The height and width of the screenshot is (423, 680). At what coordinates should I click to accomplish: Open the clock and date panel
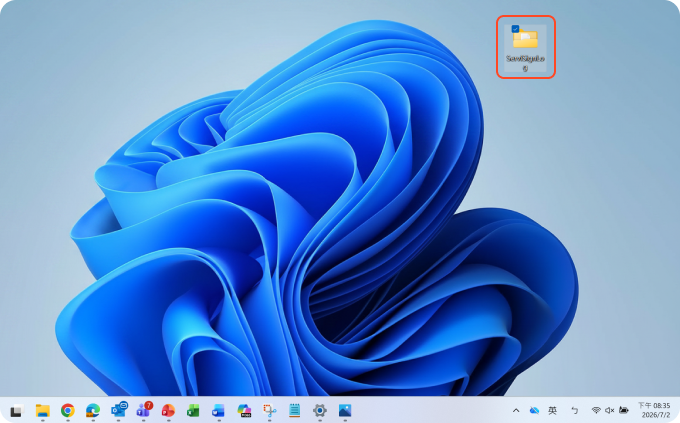pos(654,410)
